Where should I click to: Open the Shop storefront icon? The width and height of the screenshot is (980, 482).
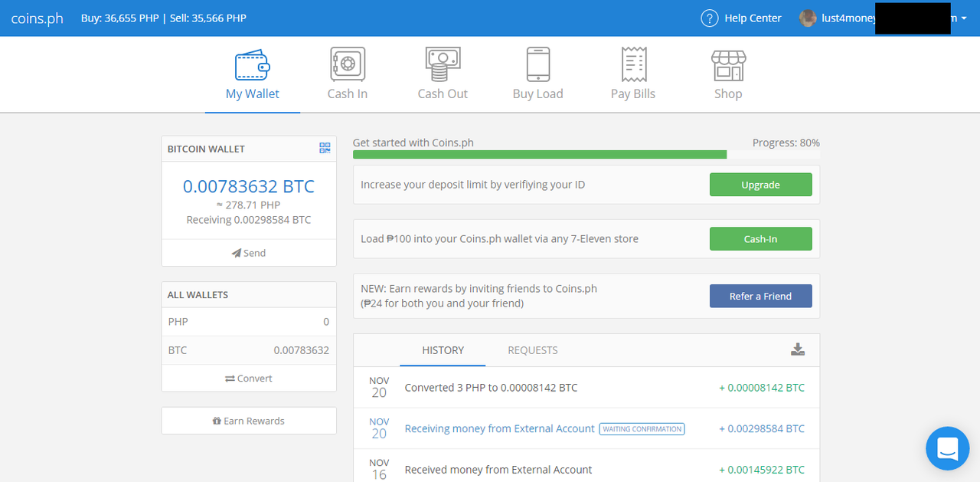(727, 64)
